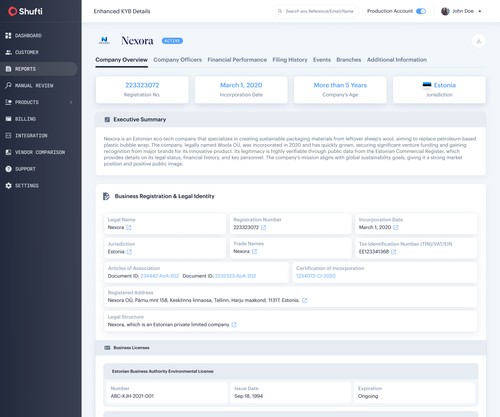This screenshot has height=417, width=500.
Task: Select the Customer icon in sidebar
Action: [x=8, y=52]
